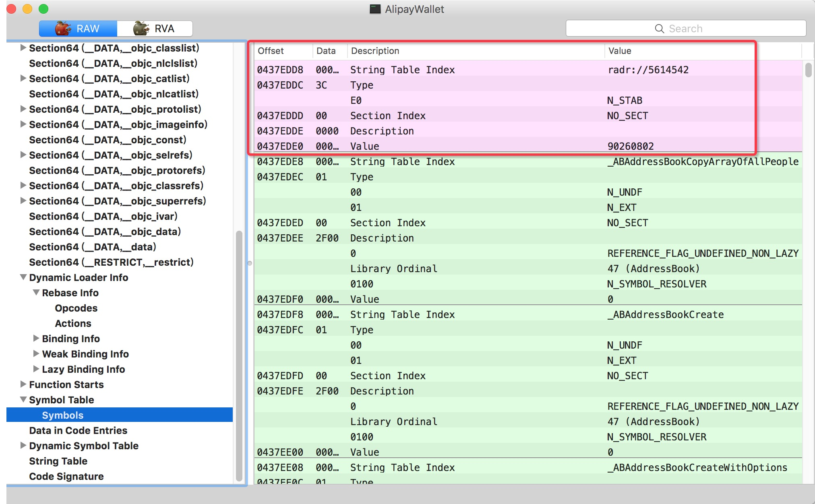Expand the Function Starts node
Image resolution: width=815 pixels, height=504 pixels.
point(23,384)
